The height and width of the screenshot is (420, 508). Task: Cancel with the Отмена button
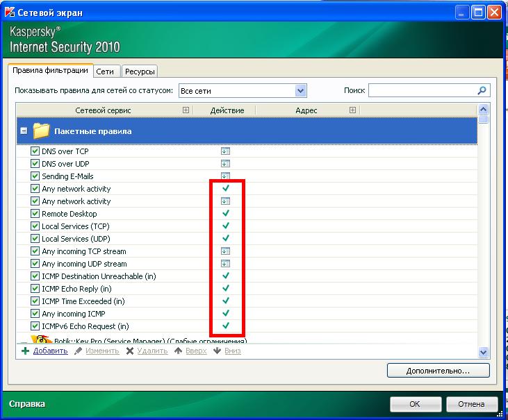pyautogui.click(x=471, y=404)
